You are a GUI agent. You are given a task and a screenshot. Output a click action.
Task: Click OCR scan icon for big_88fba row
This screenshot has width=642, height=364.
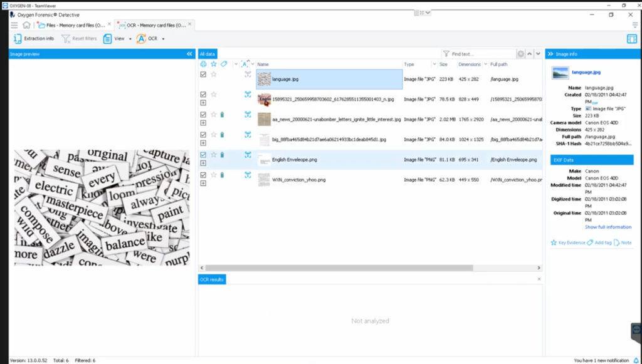[x=248, y=135]
